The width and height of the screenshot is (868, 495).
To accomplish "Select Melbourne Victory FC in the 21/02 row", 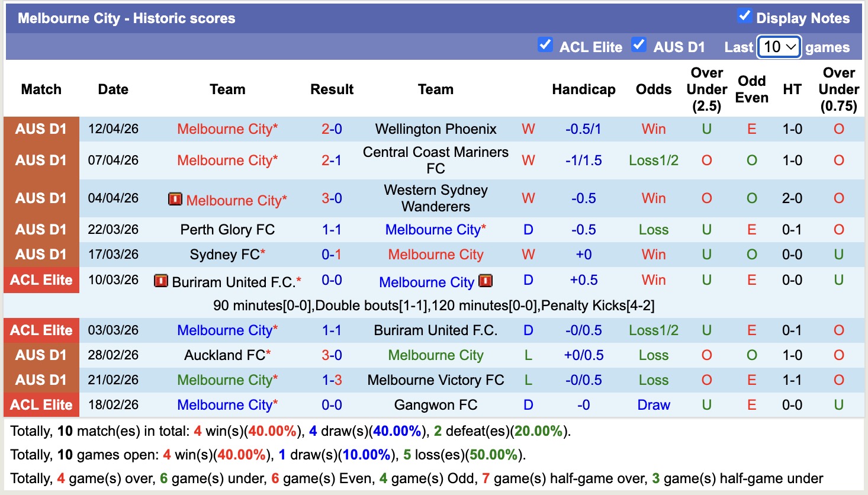I will 436,380.
